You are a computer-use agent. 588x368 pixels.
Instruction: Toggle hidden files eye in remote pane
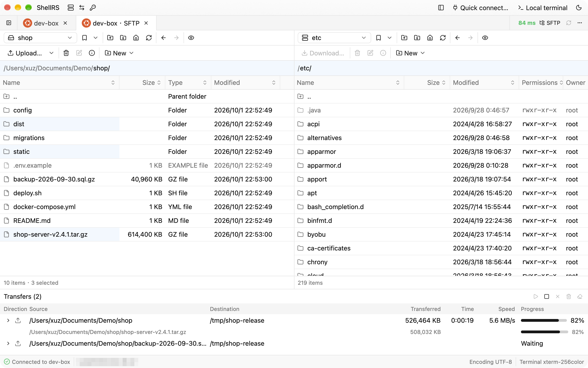pos(485,38)
